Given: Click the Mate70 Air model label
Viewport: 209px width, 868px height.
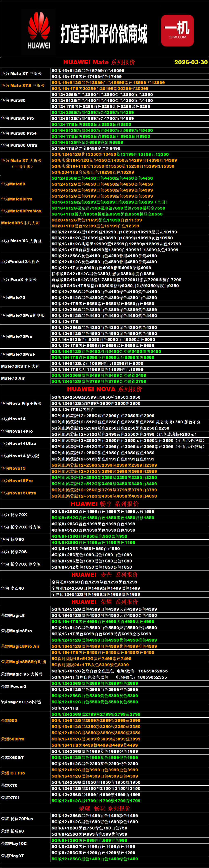Looking at the screenshot, I should [x=13, y=378].
